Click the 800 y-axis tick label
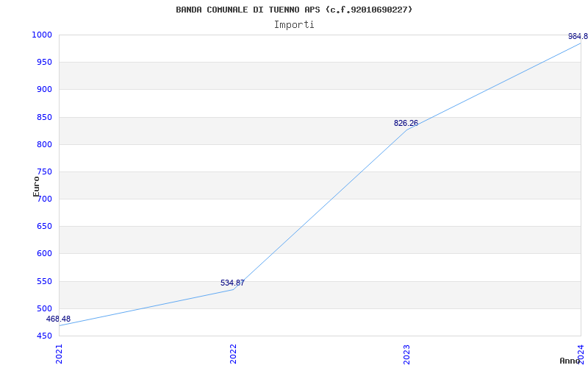The width and height of the screenshot is (588, 368). pos(44,144)
